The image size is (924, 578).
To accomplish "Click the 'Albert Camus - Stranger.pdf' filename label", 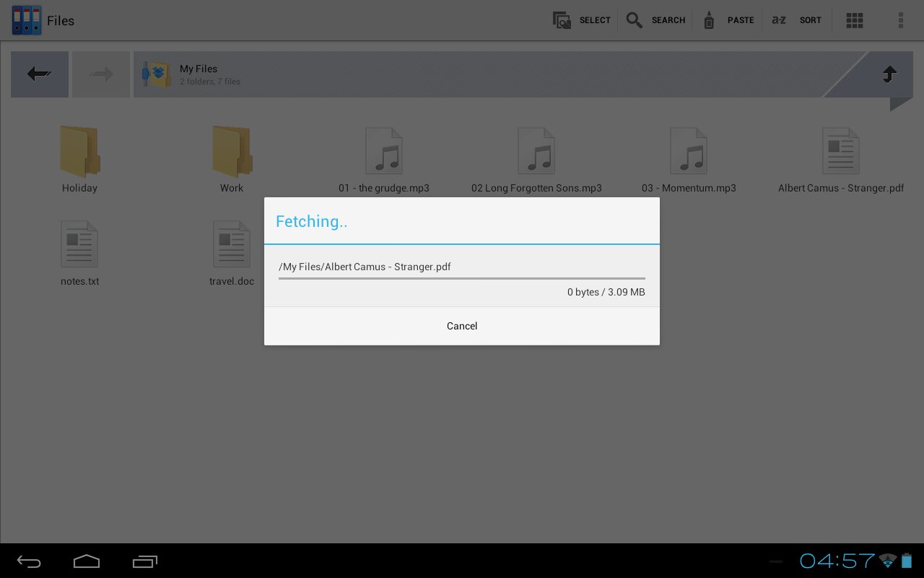I will (x=841, y=188).
